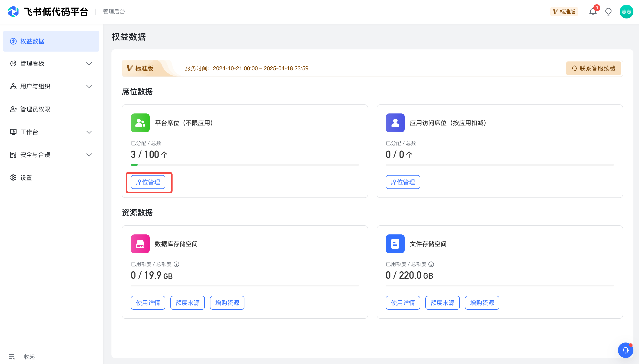Click the 席位数据 section heading
The image size is (639, 364).
[137, 92]
